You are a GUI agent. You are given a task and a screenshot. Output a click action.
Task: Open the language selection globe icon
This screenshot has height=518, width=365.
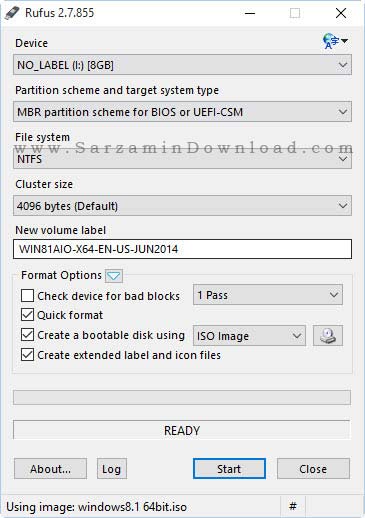click(x=335, y=41)
